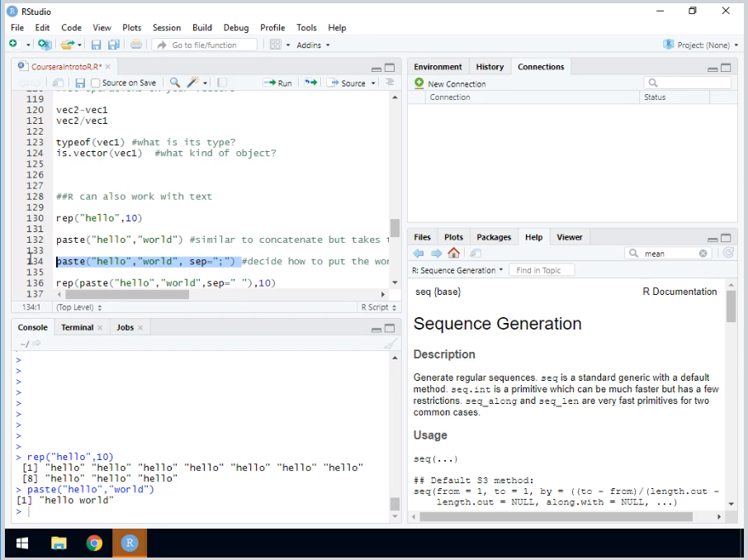
Task: Click the code tools magic wand icon
Action: pyautogui.click(x=193, y=83)
